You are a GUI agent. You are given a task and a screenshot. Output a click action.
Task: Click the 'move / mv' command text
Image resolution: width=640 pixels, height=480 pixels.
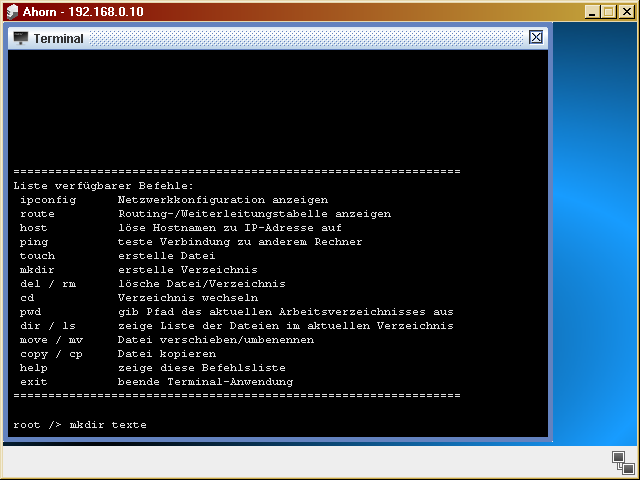(x=51, y=340)
